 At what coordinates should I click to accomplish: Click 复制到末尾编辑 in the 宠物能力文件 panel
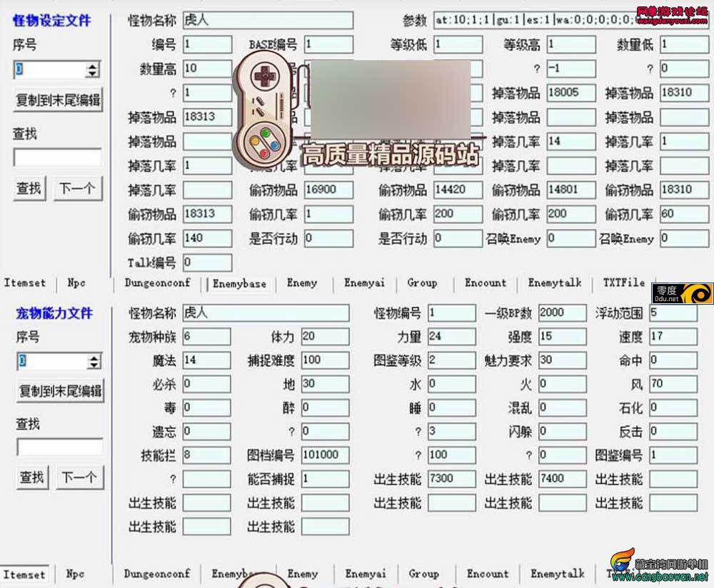(60, 391)
